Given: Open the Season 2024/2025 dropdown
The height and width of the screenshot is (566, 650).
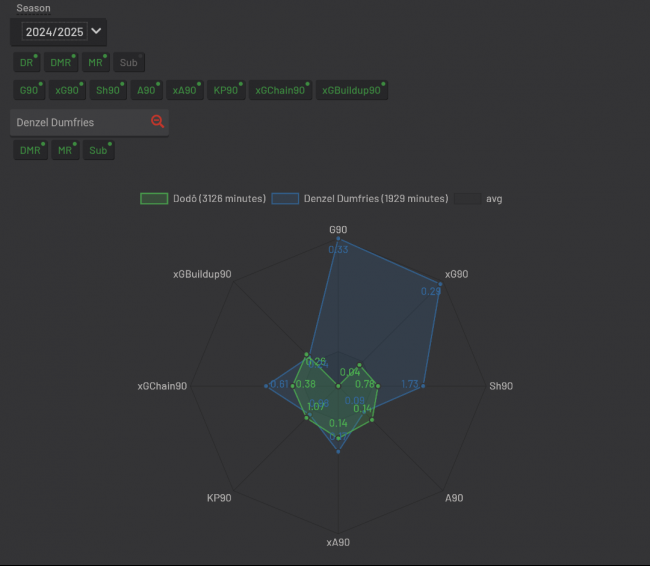Looking at the screenshot, I should click(58, 32).
